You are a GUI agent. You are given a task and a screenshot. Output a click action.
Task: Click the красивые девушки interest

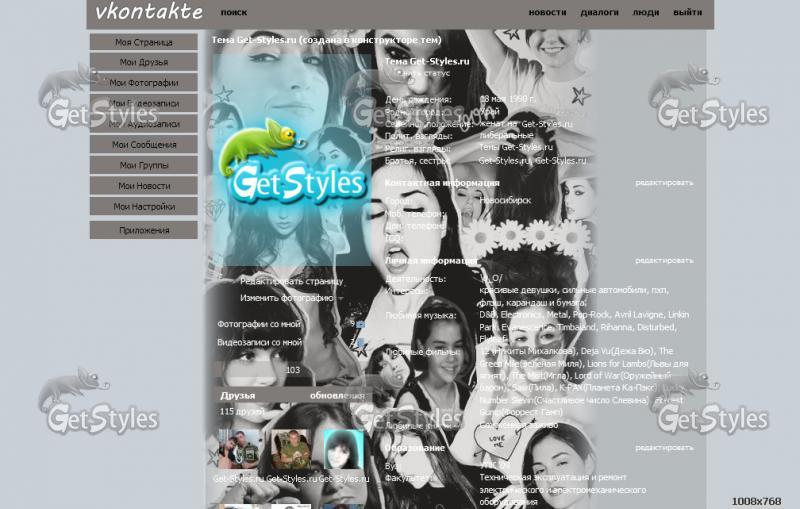coord(518,290)
